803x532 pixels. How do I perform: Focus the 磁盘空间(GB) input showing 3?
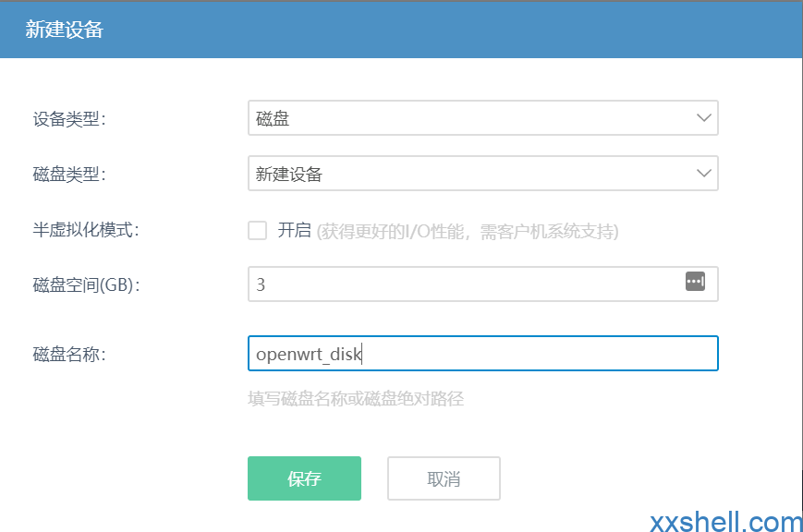(462, 284)
